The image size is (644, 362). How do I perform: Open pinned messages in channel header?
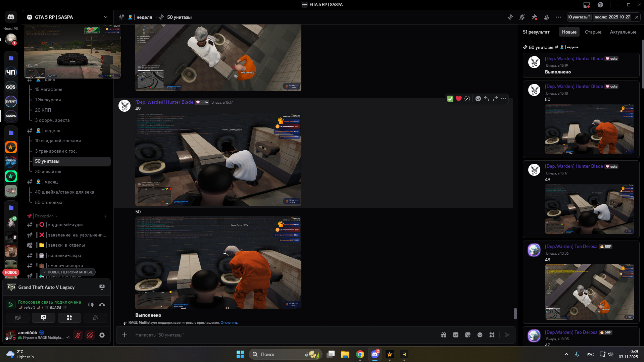point(534,17)
